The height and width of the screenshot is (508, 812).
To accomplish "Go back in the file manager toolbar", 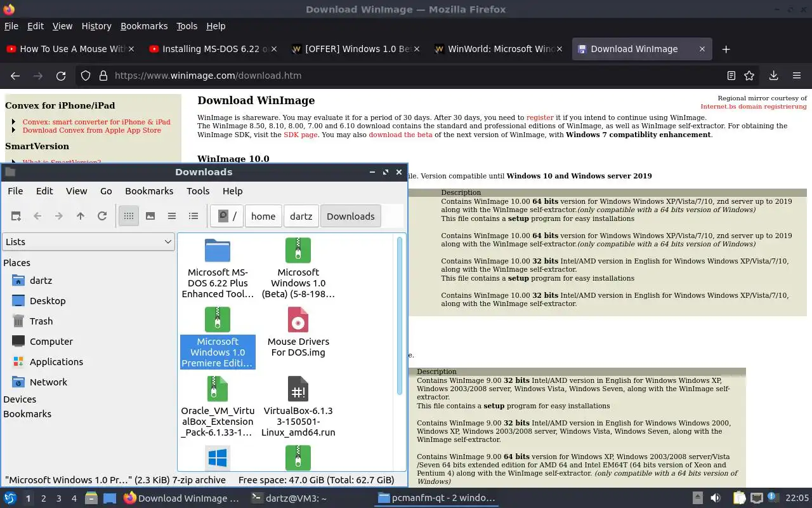I will click(37, 216).
